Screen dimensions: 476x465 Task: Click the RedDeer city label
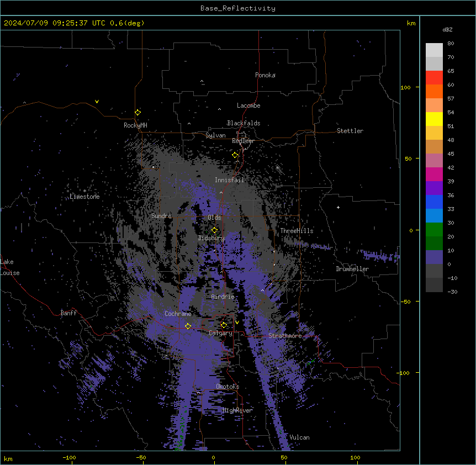tap(243, 141)
